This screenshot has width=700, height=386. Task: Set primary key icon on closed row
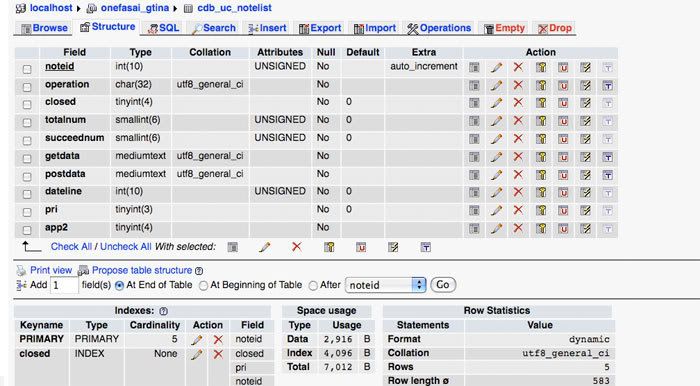click(541, 103)
